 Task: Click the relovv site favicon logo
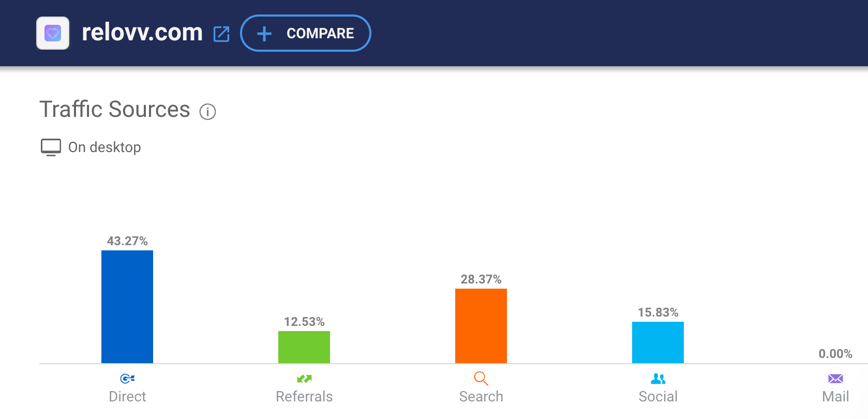pyautogui.click(x=53, y=34)
